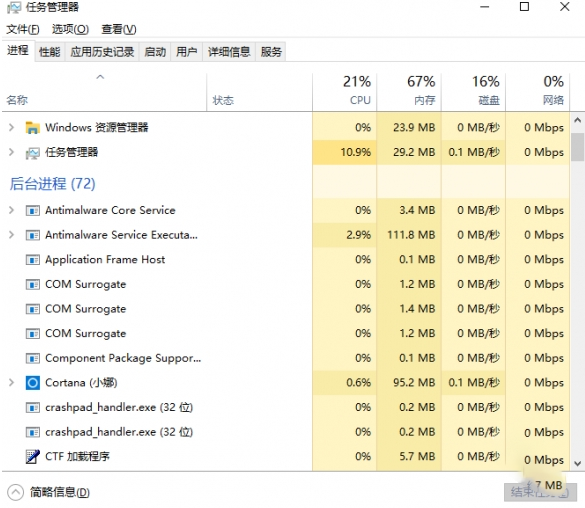
Task: Select the first crashpad_handler.exe icon
Action: (x=32, y=407)
